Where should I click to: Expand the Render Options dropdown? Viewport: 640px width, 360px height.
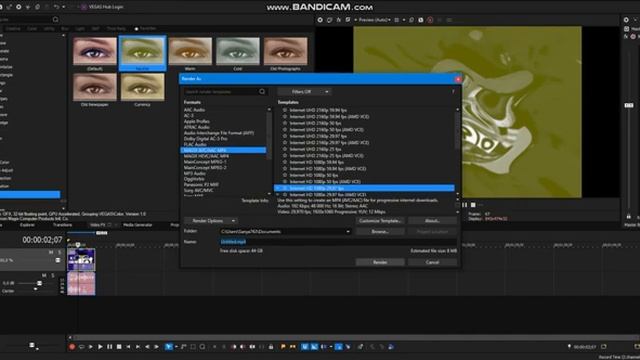(211, 221)
